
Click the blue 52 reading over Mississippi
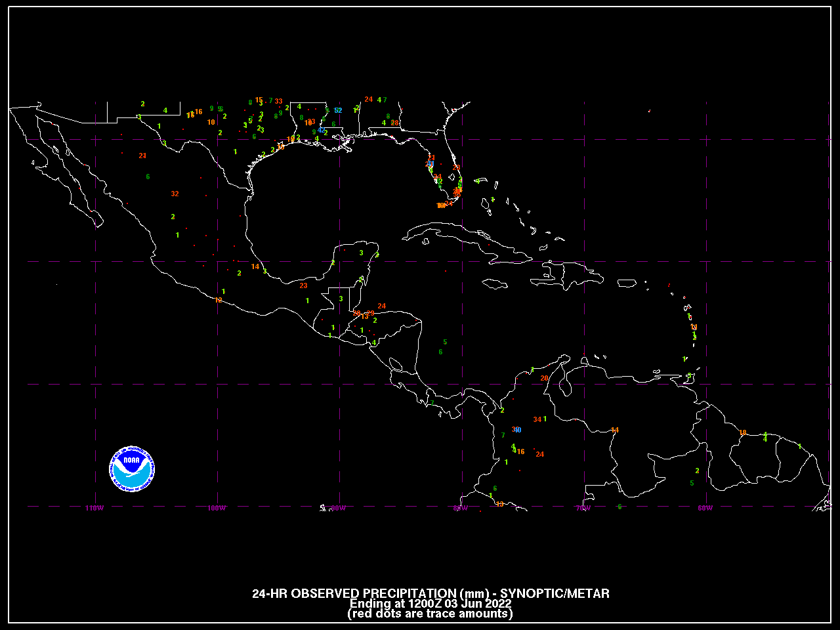click(x=338, y=110)
